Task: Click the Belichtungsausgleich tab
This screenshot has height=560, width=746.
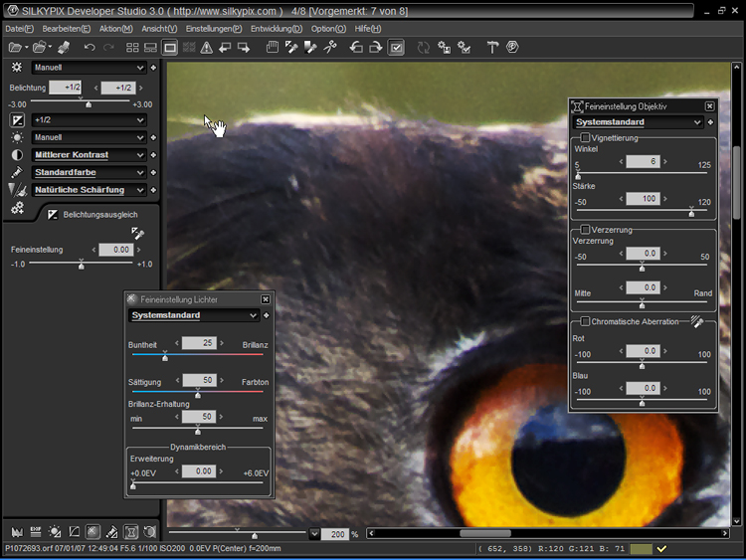Action: click(97, 214)
